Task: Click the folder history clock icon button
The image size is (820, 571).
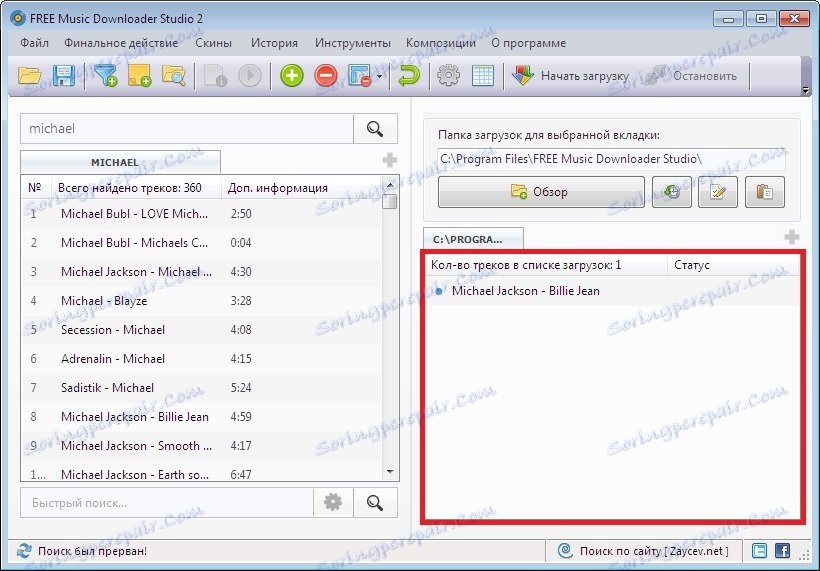Action: [x=672, y=192]
